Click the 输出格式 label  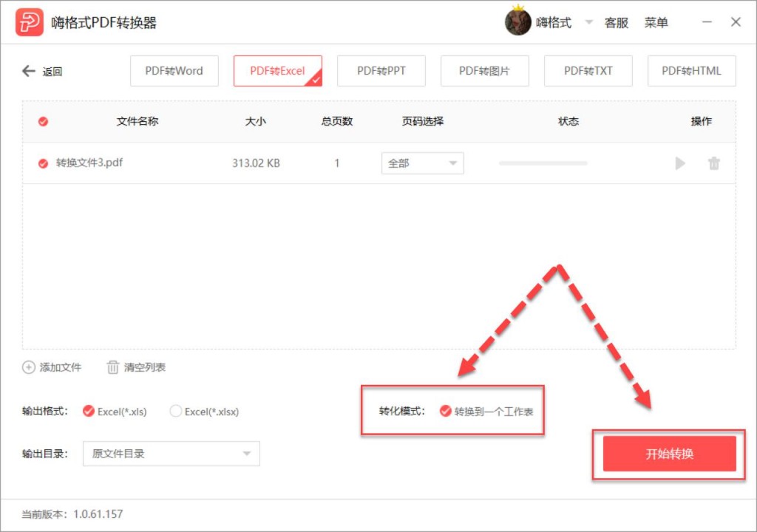[44, 412]
